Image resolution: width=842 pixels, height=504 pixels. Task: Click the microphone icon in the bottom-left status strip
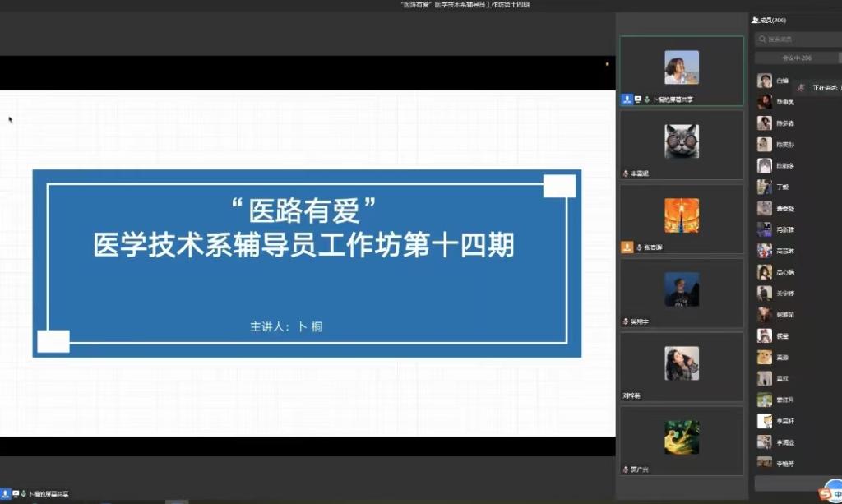(24, 493)
